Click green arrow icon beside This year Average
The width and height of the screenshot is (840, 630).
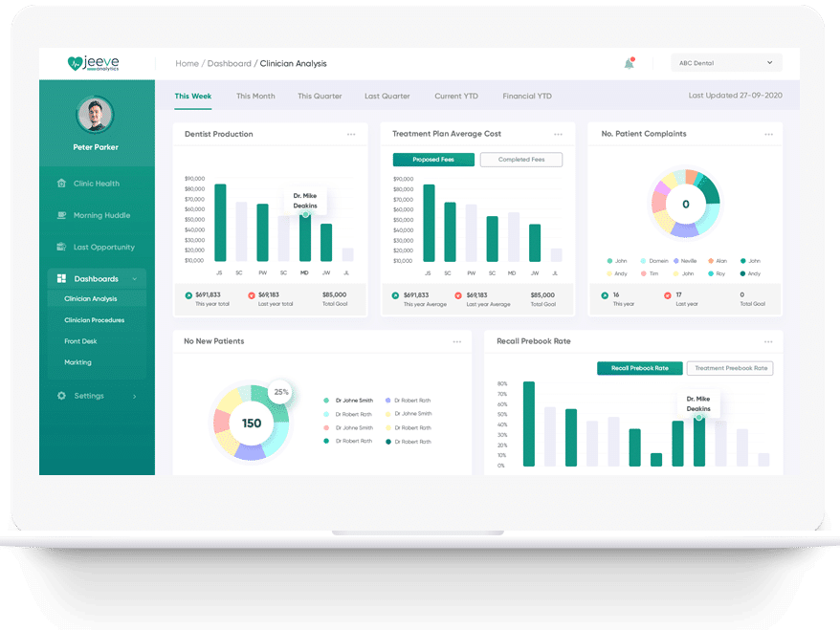point(395,295)
